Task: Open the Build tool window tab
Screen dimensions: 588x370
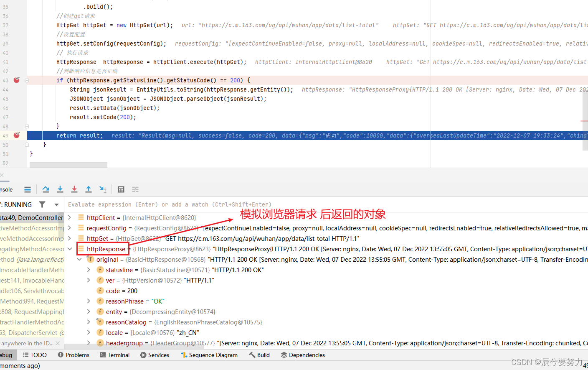Action: click(259, 355)
